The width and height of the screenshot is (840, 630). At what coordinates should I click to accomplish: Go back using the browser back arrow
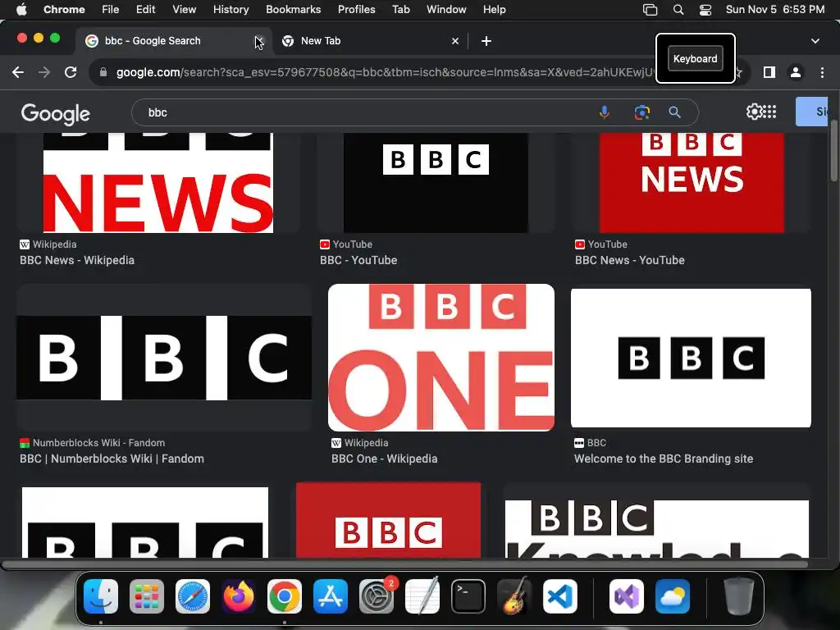[x=18, y=72]
